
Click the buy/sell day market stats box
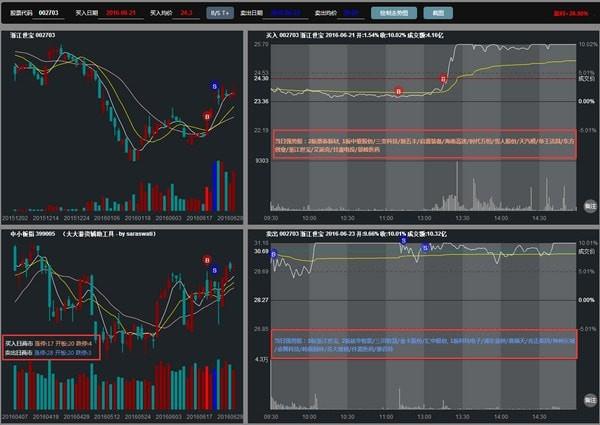click(x=51, y=348)
